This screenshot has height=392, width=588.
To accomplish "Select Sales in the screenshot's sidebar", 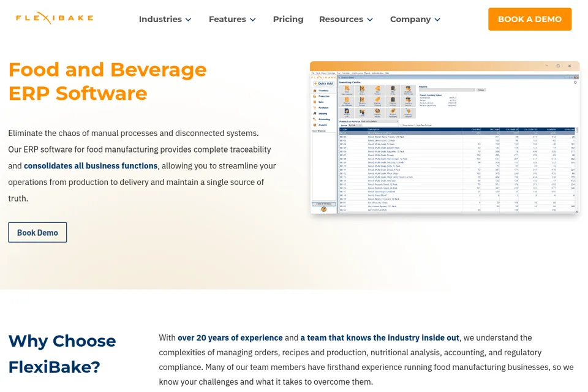I will click(318, 102).
